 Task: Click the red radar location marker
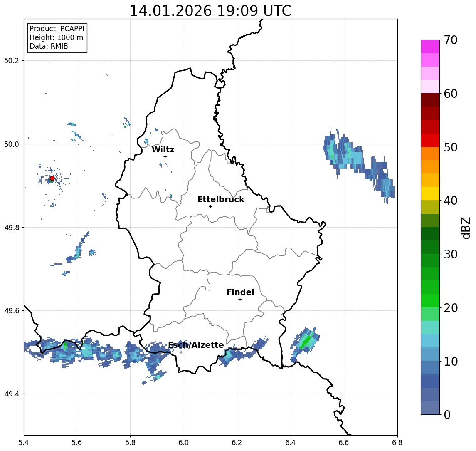pyautogui.click(x=52, y=178)
